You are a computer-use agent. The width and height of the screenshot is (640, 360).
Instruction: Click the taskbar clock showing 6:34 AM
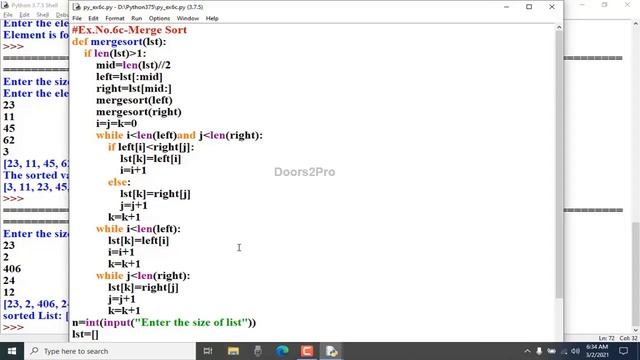pyautogui.click(x=597, y=351)
